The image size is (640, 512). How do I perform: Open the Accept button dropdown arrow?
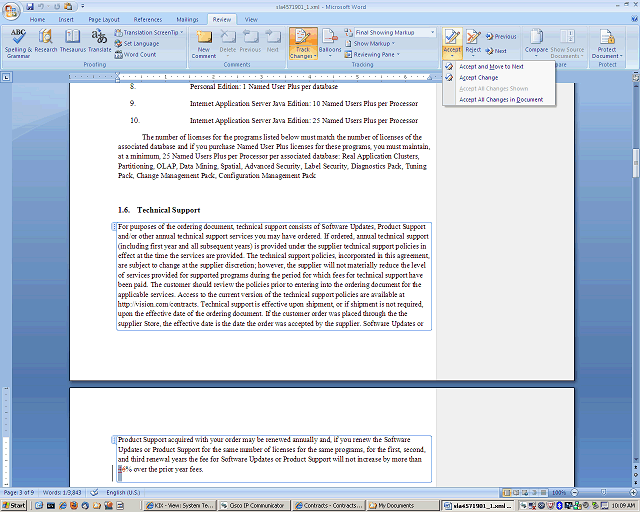pos(452,56)
